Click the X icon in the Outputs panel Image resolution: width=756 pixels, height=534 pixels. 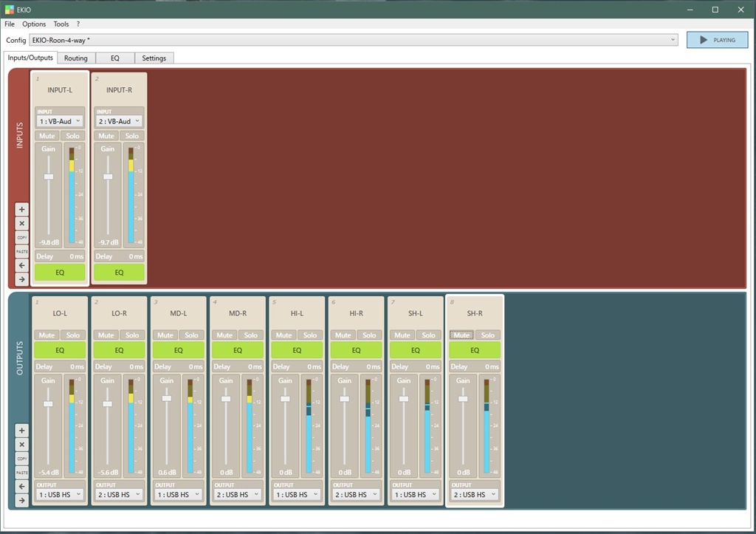point(21,445)
